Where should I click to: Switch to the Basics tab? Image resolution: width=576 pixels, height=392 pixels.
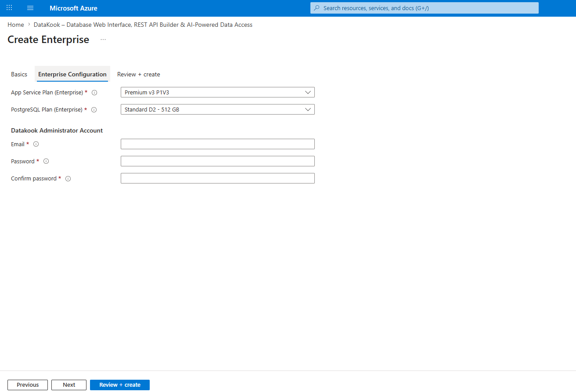click(19, 74)
